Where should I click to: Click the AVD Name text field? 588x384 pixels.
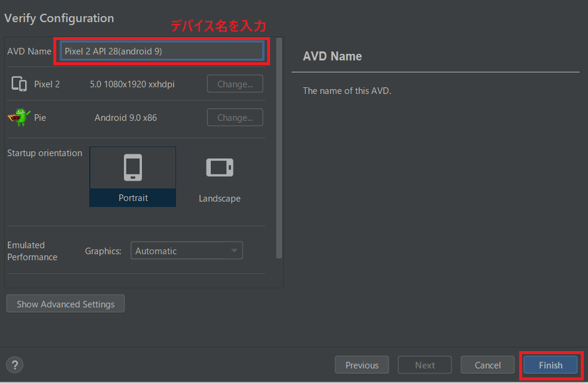pyautogui.click(x=162, y=51)
